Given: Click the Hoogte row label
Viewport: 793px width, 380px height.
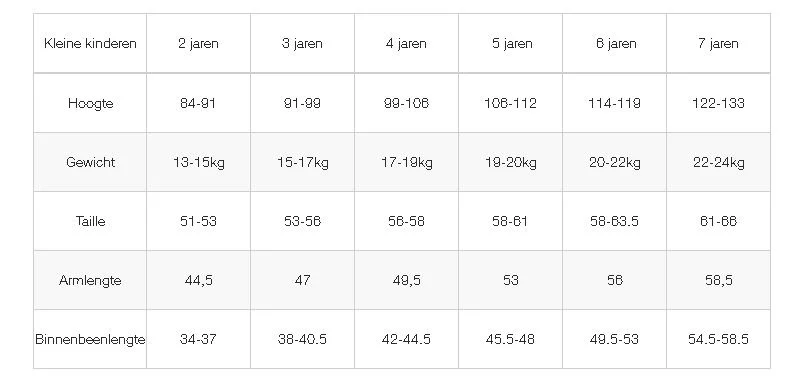Looking at the screenshot, I should [90, 103].
